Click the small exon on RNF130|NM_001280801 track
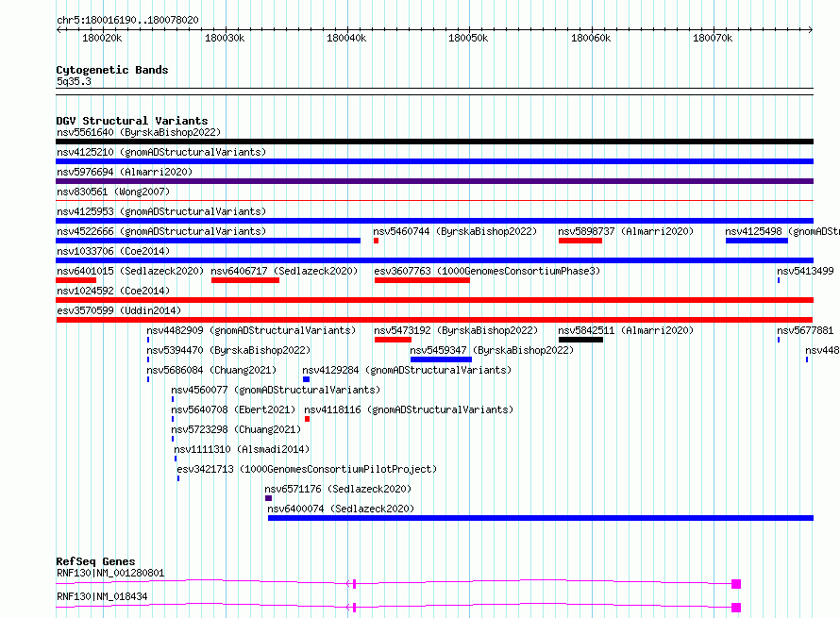Viewport: 840px width, 618px height. click(x=354, y=584)
